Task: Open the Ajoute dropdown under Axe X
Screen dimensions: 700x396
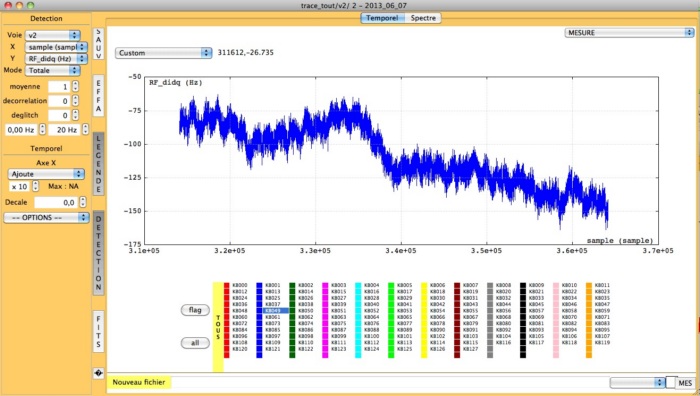Action: click(x=46, y=174)
